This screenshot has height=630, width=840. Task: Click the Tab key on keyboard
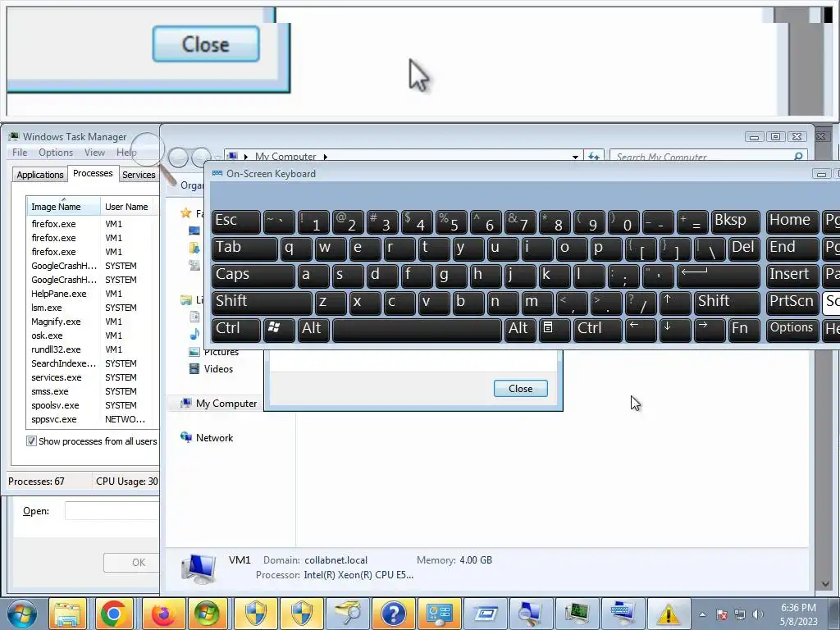coord(244,248)
